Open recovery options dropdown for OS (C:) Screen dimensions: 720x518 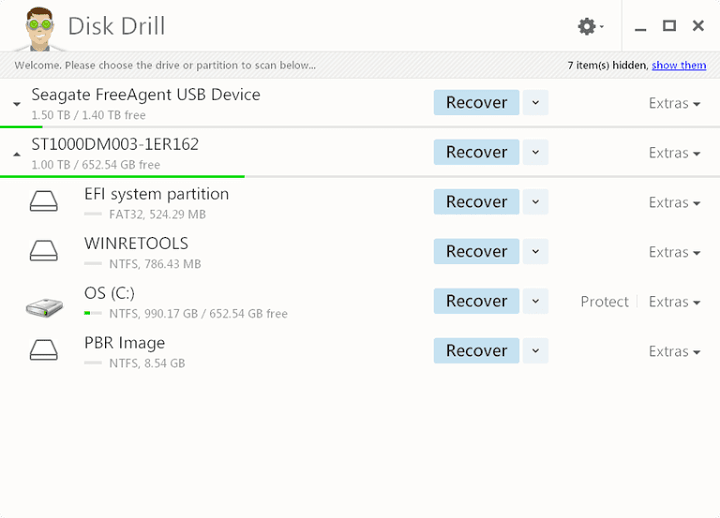tap(535, 301)
